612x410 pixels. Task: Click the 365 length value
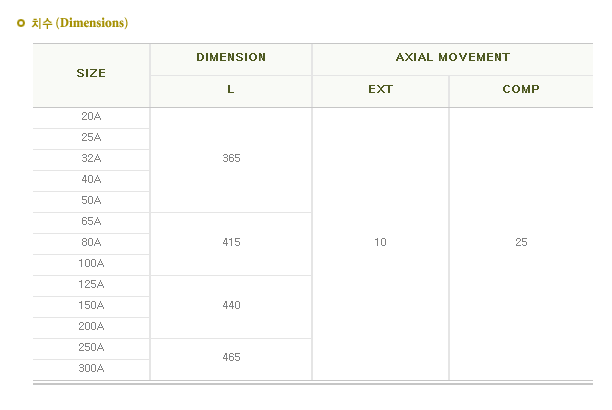point(231,159)
